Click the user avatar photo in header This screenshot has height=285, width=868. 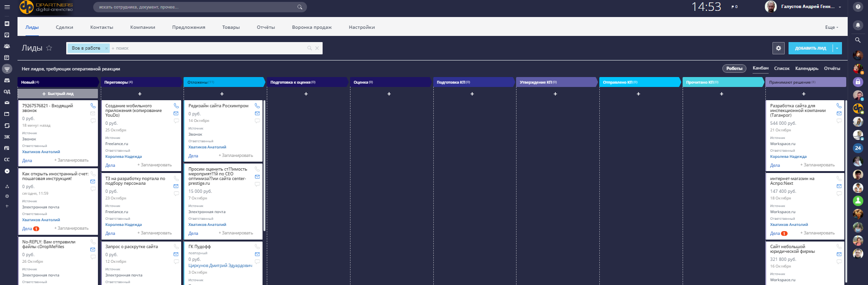771,7
